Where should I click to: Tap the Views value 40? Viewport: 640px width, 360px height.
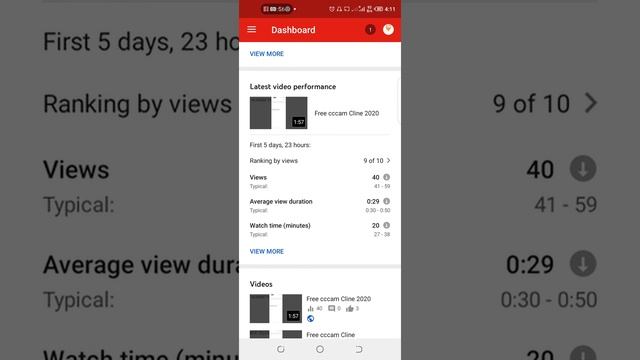click(x=376, y=178)
